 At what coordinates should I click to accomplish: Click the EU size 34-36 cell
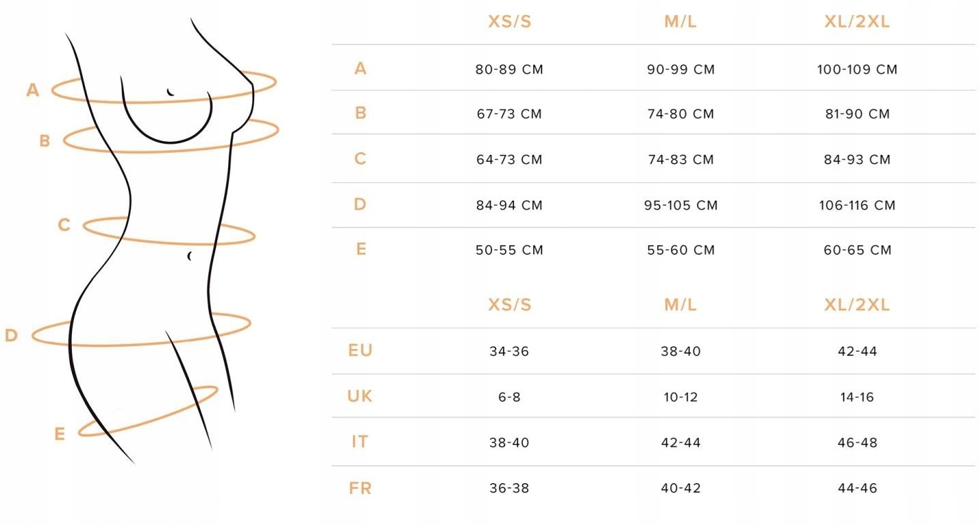click(x=509, y=352)
